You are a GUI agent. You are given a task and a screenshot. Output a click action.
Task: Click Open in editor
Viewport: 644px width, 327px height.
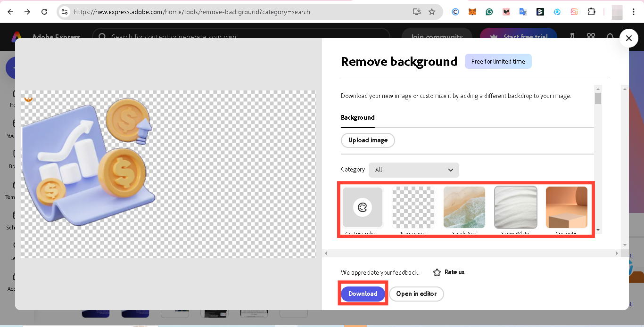pyautogui.click(x=416, y=294)
